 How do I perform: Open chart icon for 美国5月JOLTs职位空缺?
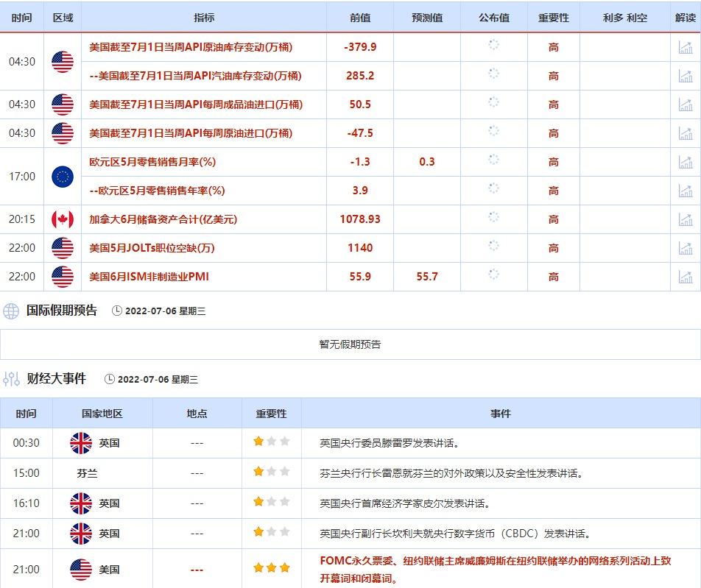click(x=686, y=248)
